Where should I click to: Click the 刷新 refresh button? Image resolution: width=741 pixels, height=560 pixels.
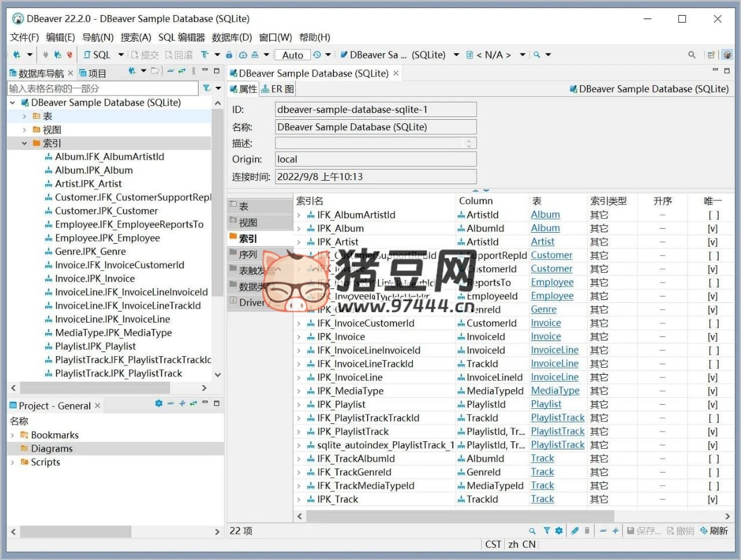click(714, 530)
